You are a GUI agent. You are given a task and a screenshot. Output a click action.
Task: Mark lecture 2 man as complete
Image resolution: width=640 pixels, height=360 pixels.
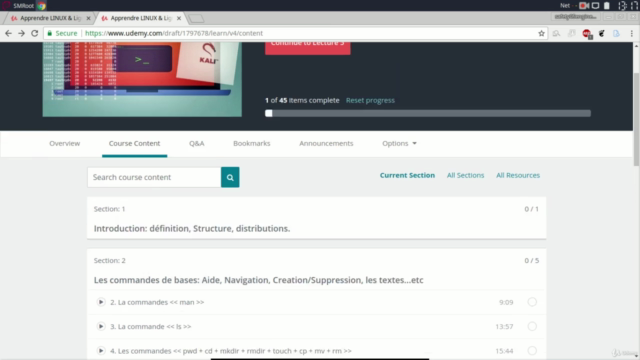click(532, 302)
